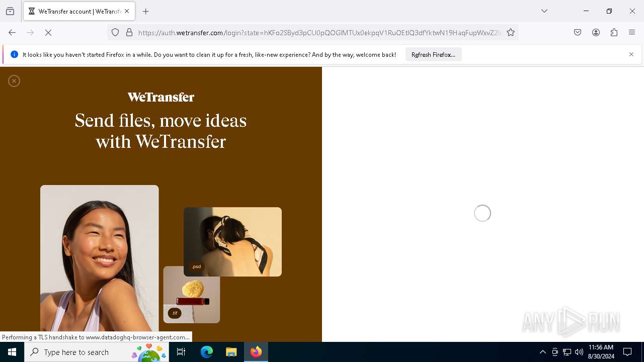Dismiss the Firefox welcome-back notification bar
Viewport: 644px width, 362px height.
click(631, 54)
